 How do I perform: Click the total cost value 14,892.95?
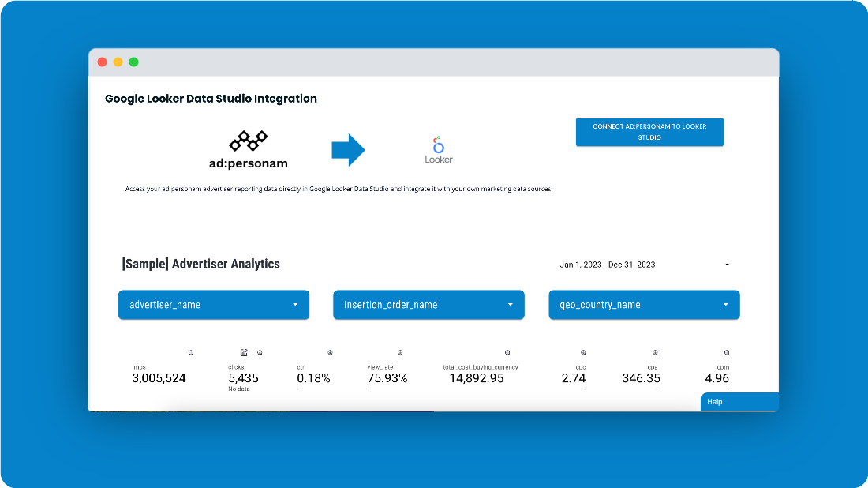pyautogui.click(x=477, y=378)
